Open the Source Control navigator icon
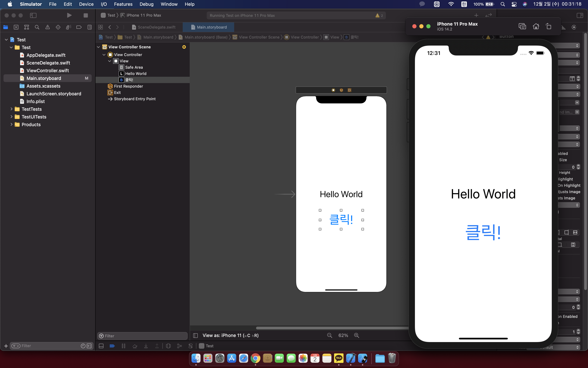 (16, 27)
